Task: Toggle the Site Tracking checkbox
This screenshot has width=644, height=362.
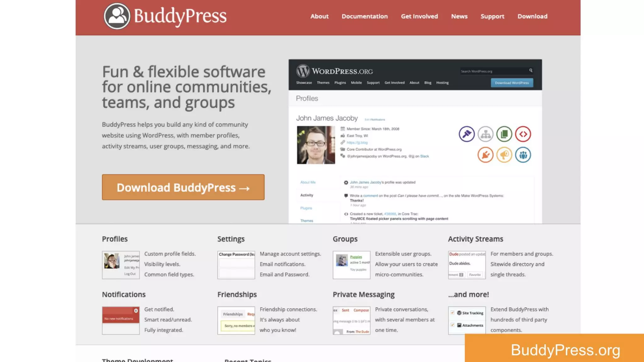Action: pyautogui.click(x=452, y=313)
